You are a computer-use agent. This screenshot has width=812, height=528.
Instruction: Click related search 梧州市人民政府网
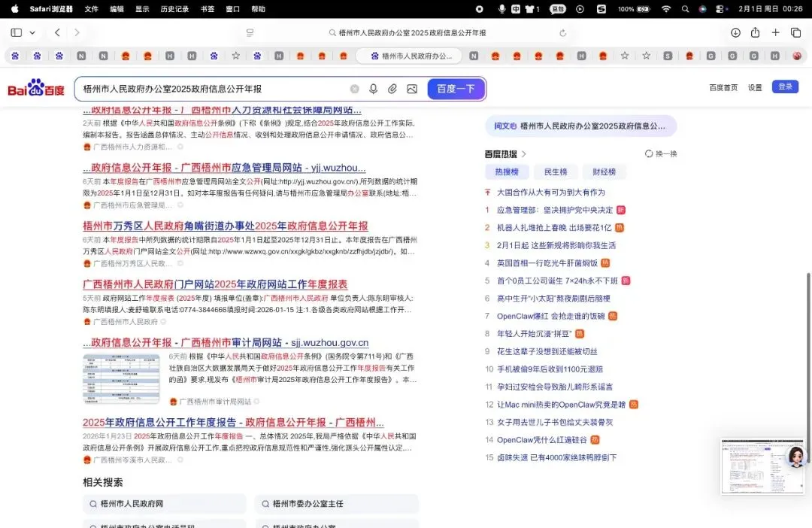pyautogui.click(x=165, y=504)
